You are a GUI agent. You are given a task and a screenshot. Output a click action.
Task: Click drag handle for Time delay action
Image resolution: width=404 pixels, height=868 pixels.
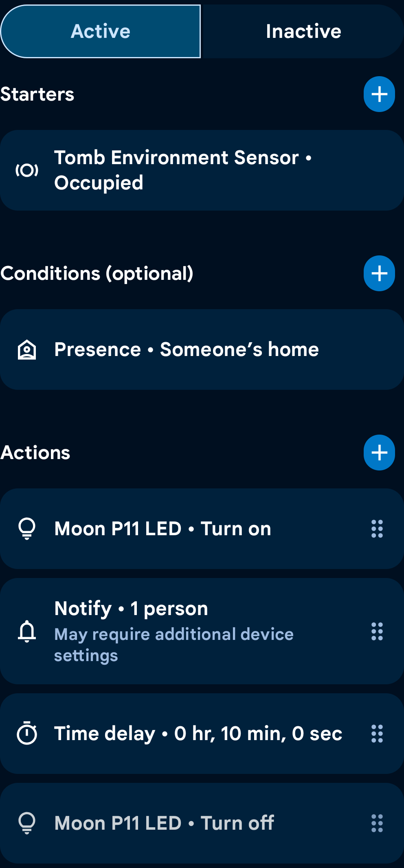click(x=377, y=734)
